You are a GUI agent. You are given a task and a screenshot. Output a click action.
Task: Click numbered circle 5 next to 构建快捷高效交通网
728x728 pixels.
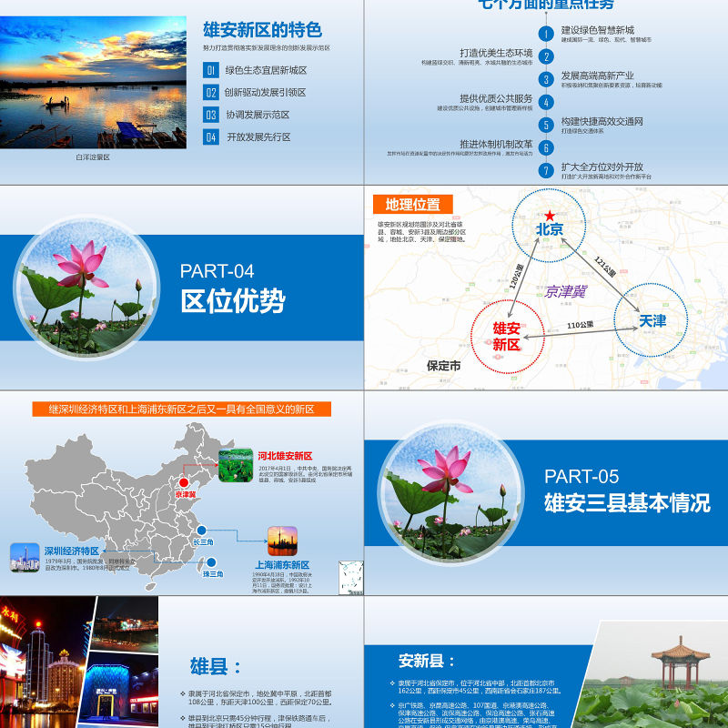tap(546, 125)
